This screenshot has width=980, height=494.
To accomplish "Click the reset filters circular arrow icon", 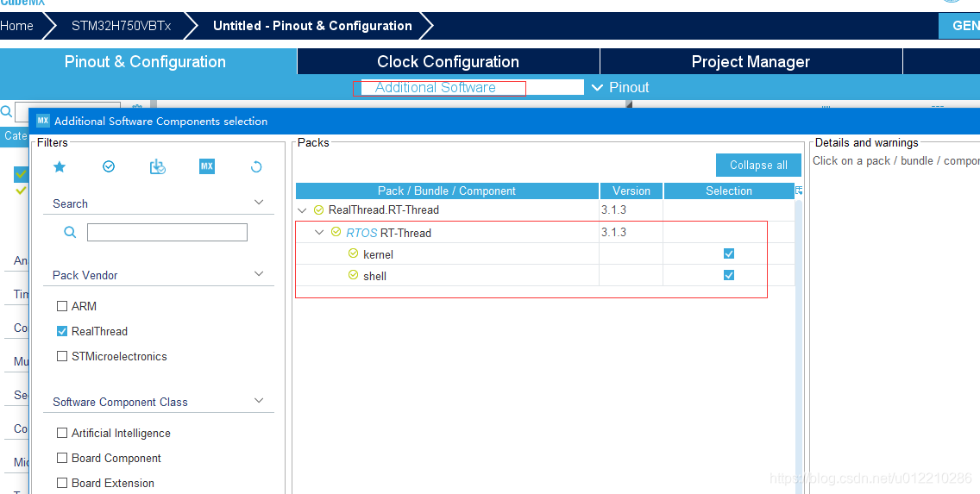I will pos(256,166).
